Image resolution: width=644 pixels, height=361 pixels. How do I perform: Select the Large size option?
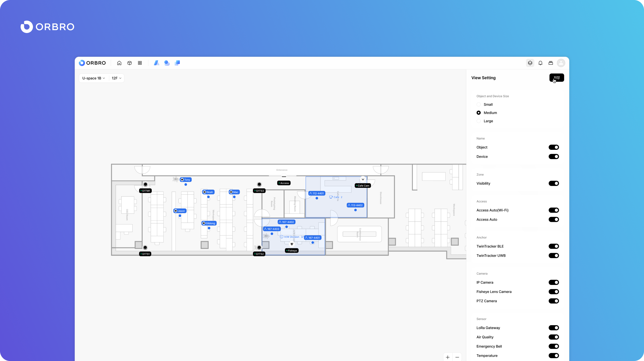point(479,121)
